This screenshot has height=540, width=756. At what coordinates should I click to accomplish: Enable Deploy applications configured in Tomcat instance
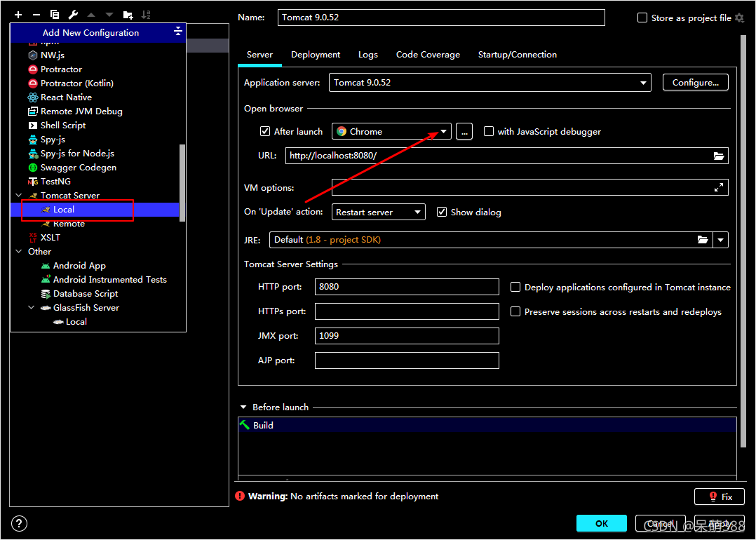coord(515,287)
